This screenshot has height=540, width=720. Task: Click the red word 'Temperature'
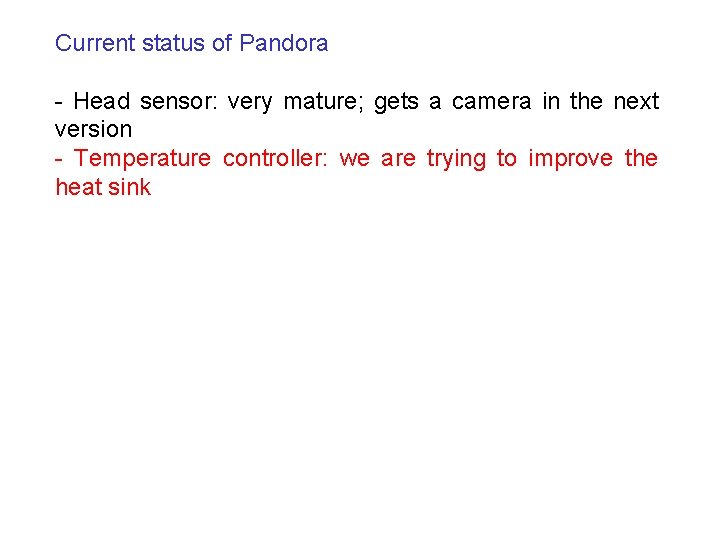[x=142, y=159]
